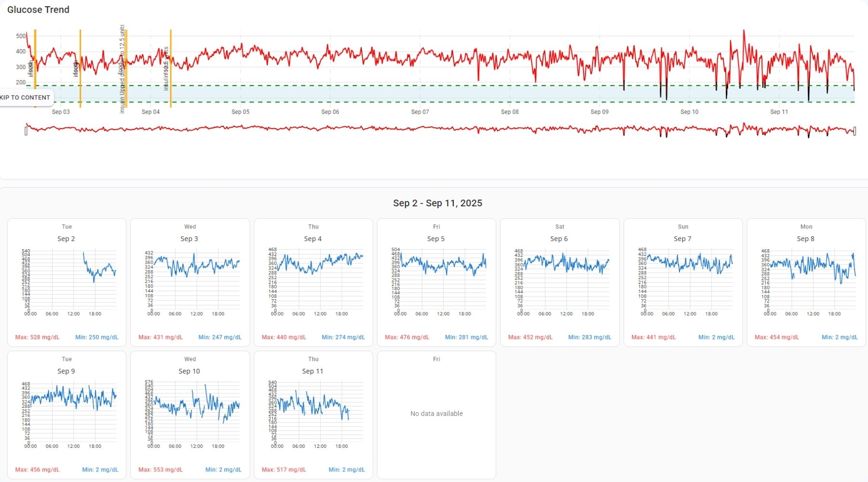Click the Sep 2 - Sep 11, 2025 heading
Screen dimensions: 868x482
point(437,203)
